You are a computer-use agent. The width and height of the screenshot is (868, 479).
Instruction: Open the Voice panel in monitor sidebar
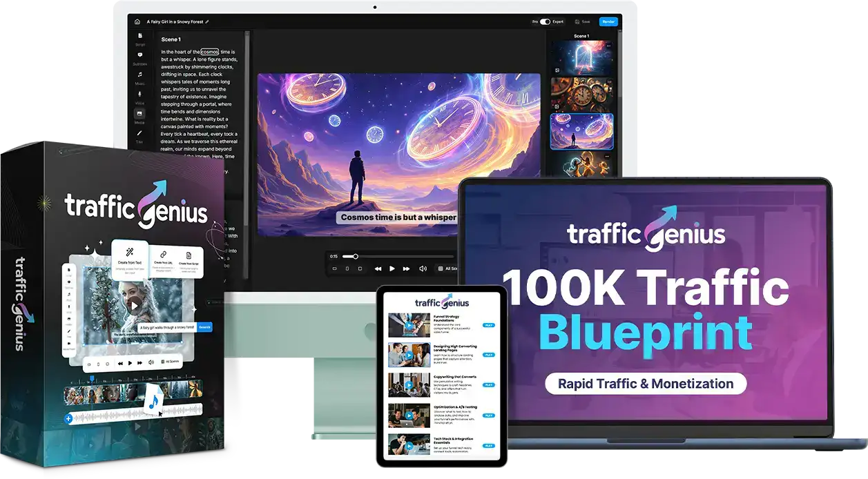tap(140, 95)
